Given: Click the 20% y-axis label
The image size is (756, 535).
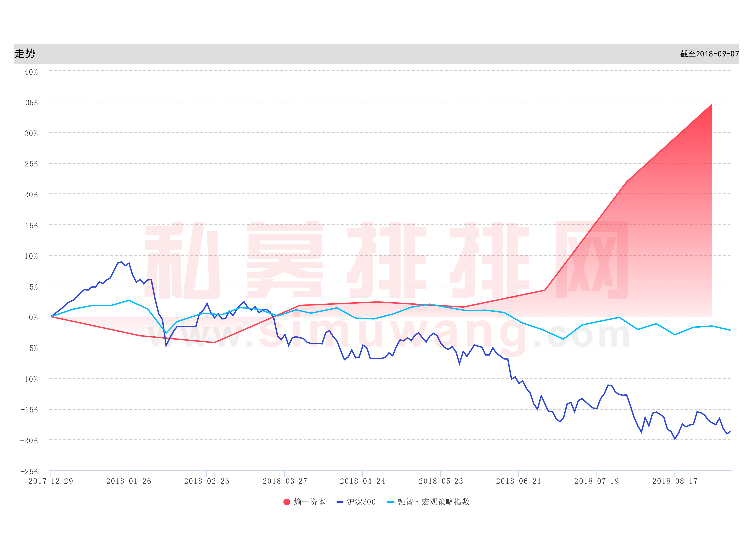Looking at the screenshot, I should [x=31, y=195].
